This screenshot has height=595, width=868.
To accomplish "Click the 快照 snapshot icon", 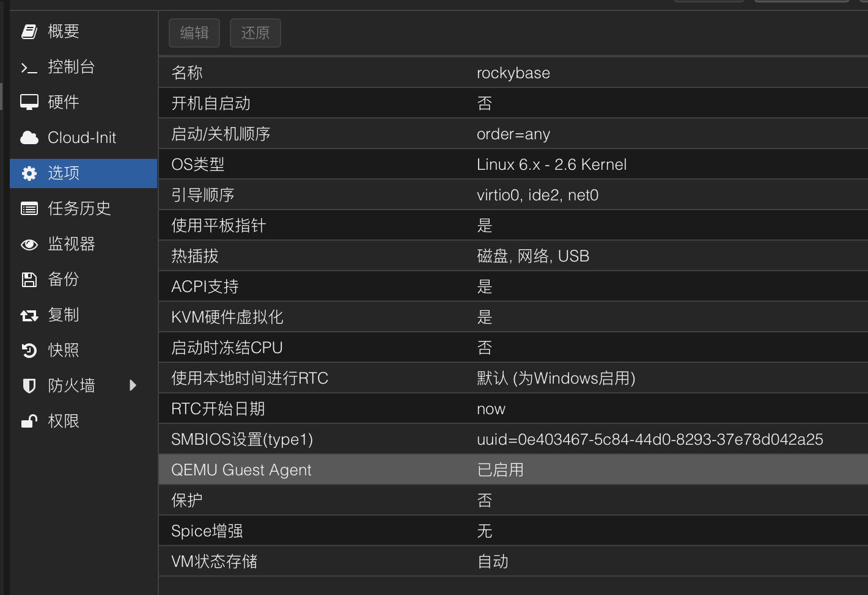I will tap(29, 350).
